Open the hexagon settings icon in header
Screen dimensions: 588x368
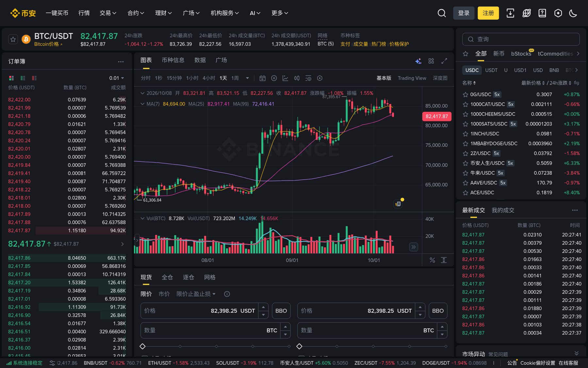(x=558, y=13)
